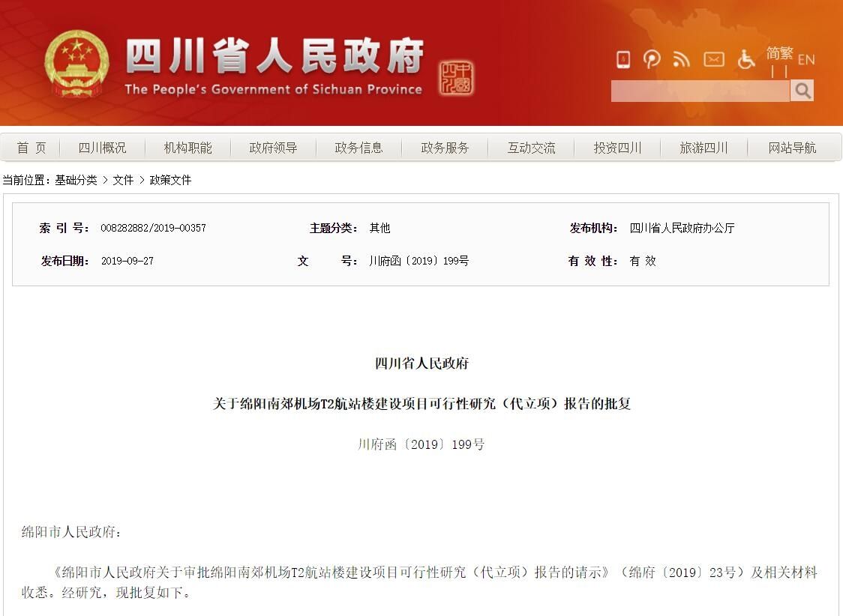Screen dimensions: 843x616
Task: Open the 网站导航 site map menu
Action: [791, 148]
